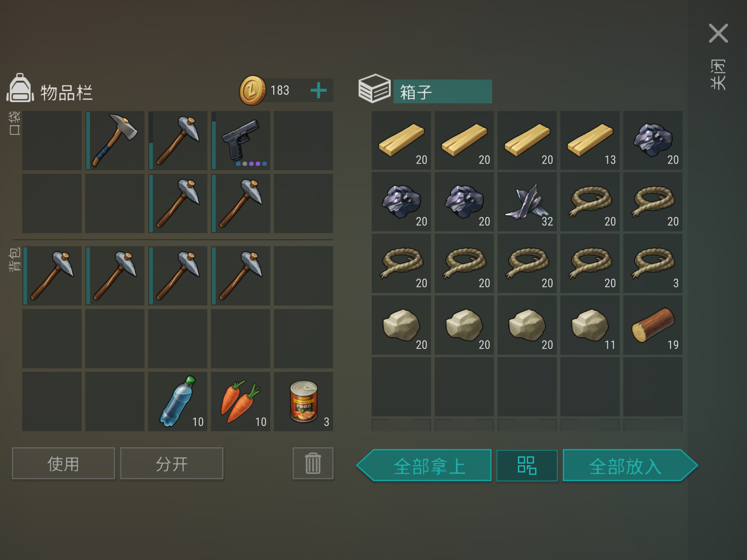Edit the 箱子 chest name field
This screenshot has width=747, height=560.
(x=443, y=92)
